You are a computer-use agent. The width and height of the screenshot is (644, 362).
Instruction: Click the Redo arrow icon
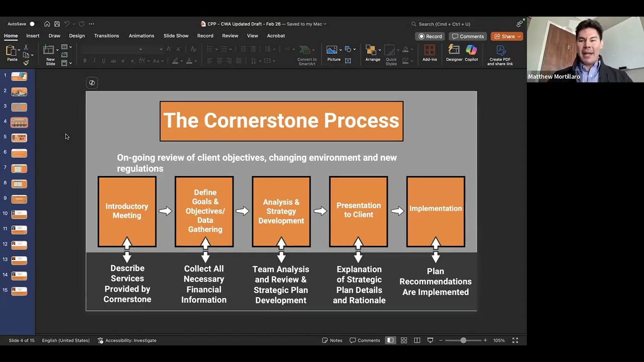pyautogui.click(x=82, y=24)
